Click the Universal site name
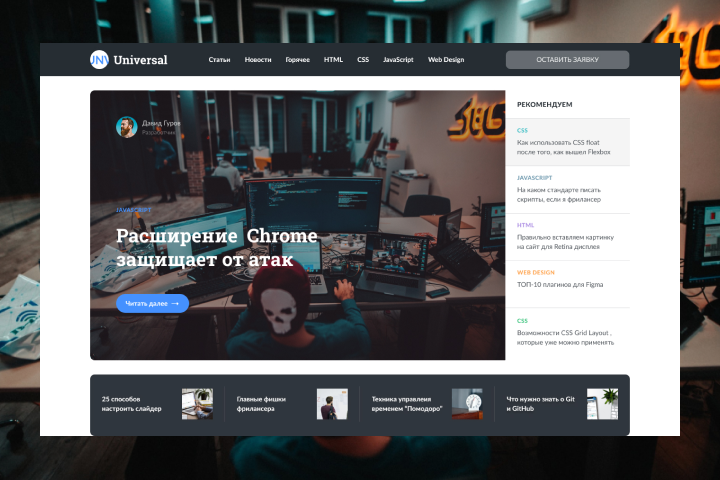This screenshot has width=720, height=480. [141, 60]
